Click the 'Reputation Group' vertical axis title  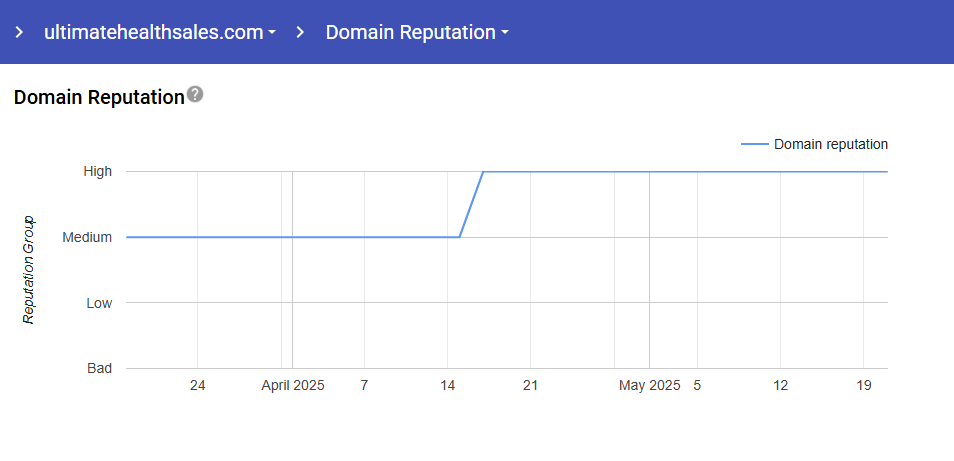click(29, 269)
